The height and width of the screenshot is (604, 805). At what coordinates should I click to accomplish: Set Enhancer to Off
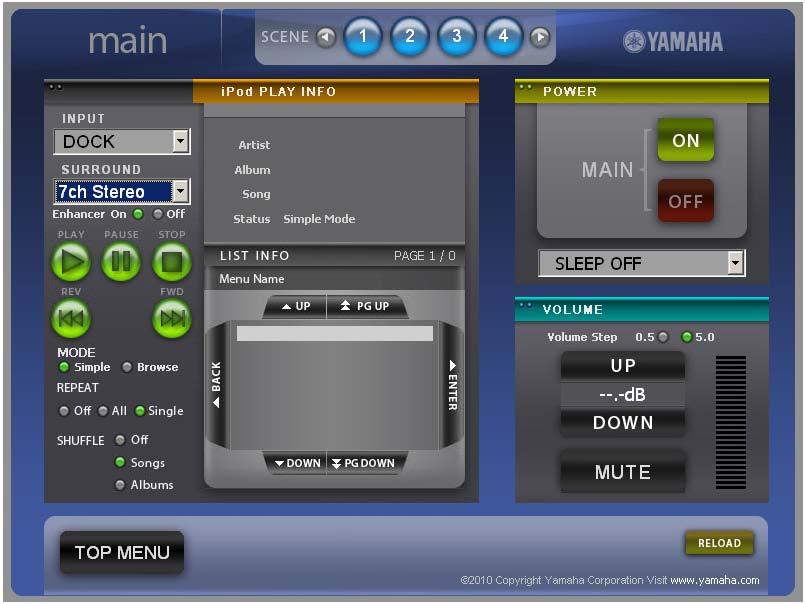coord(158,214)
